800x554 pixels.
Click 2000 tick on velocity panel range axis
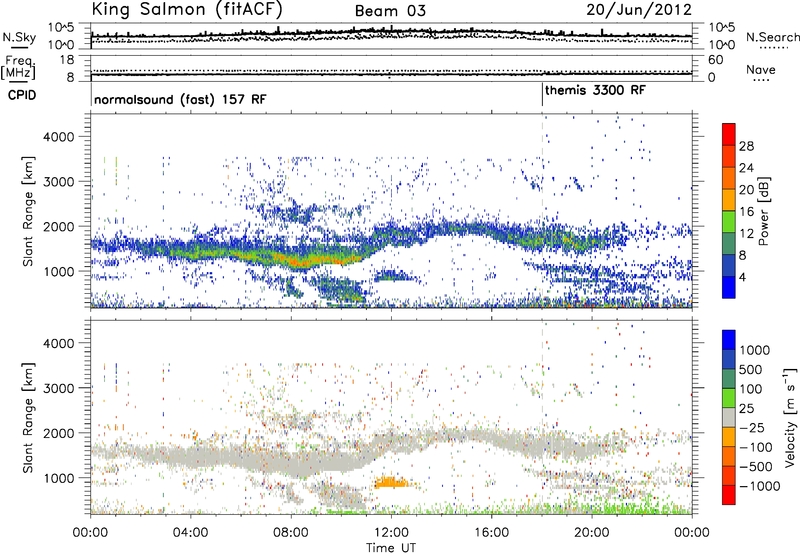click(59, 433)
